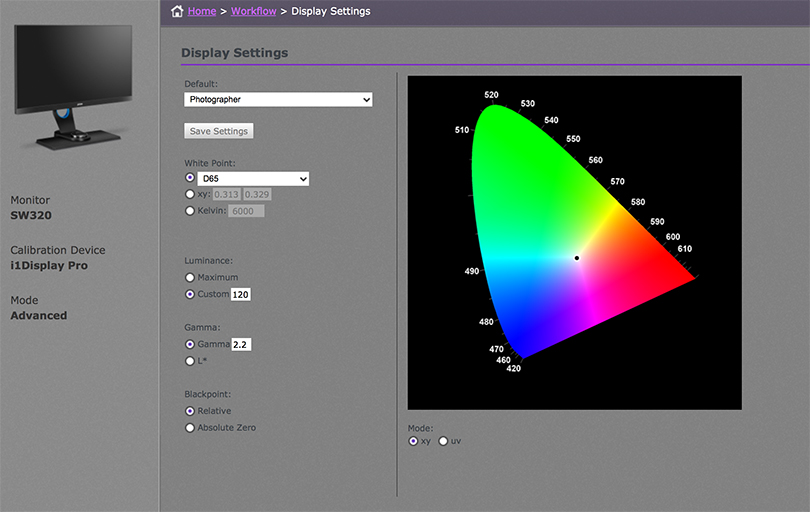Select the Kelvin white point radio option

coord(190,211)
